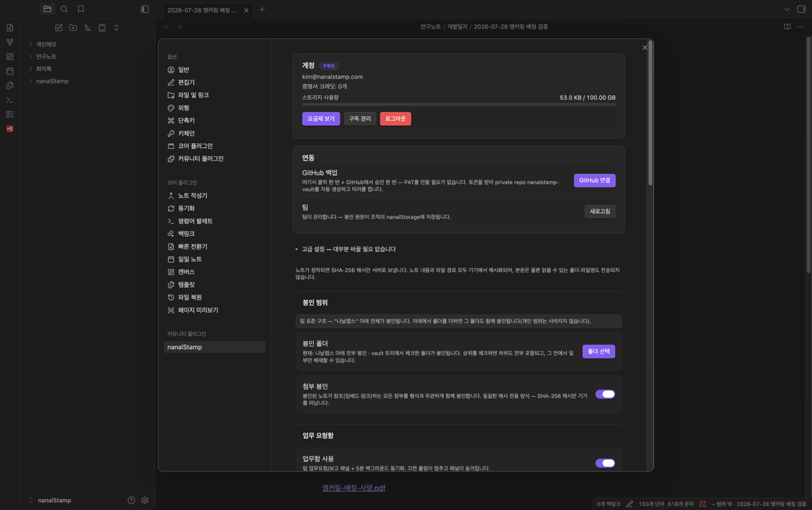Open the 편집기 settings tab
This screenshot has width=812, height=510.
tap(214, 82)
